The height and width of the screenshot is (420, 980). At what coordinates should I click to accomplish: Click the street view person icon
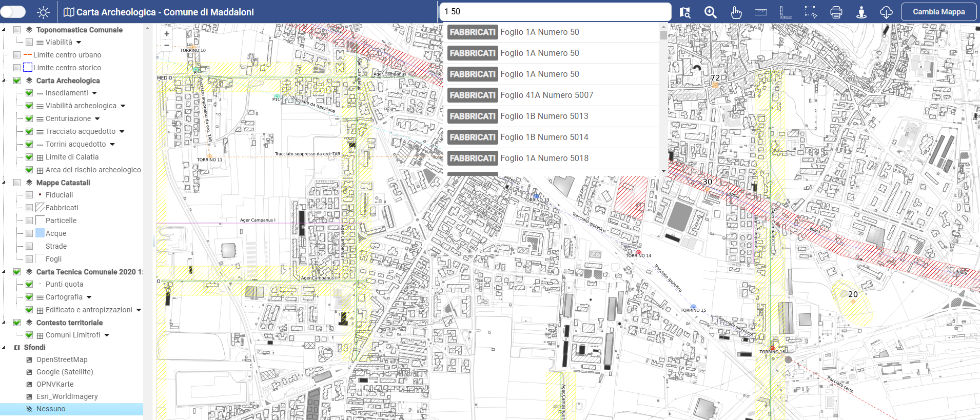pos(861,12)
